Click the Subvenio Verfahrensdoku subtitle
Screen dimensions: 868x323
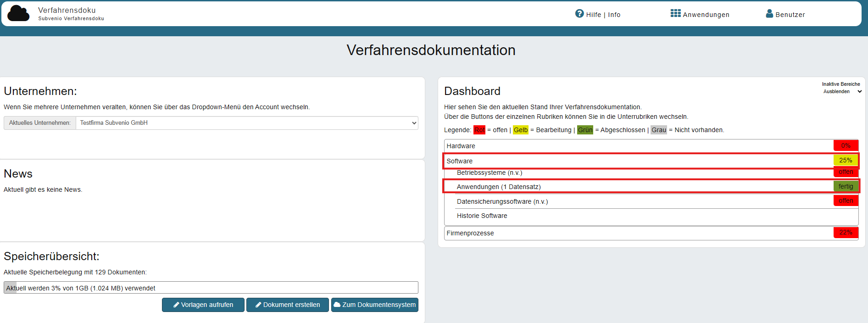(x=71, y=19)
